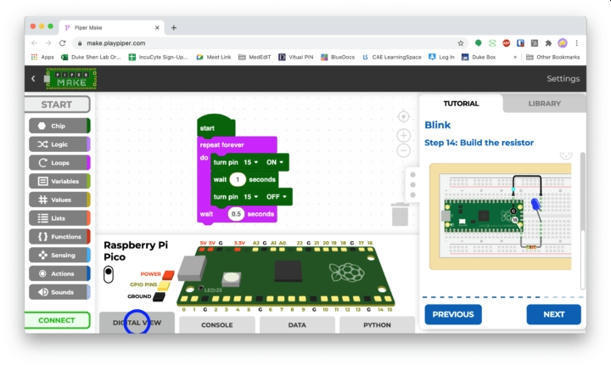
Task: Open the OFF state dropdown
Action: coord(276,197)
